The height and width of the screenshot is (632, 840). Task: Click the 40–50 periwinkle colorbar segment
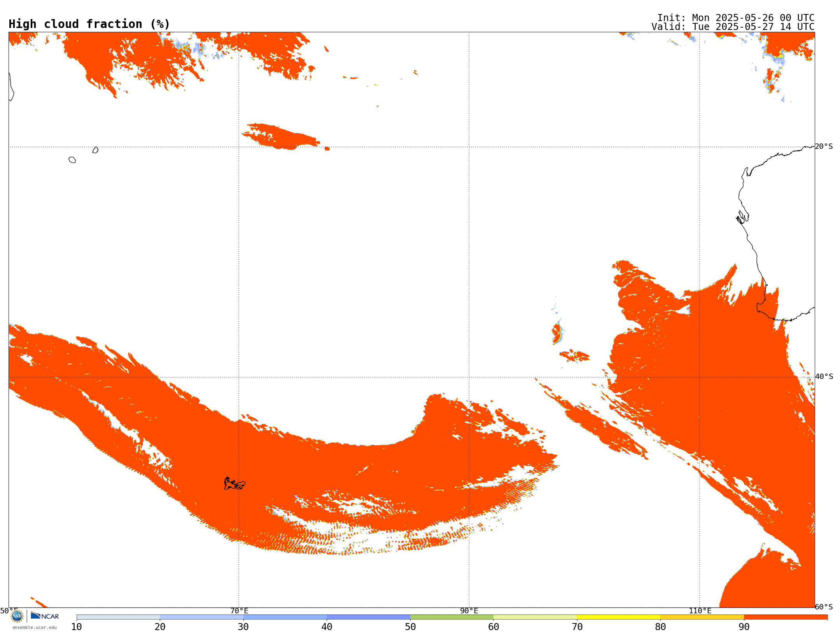tap(368, 617)
